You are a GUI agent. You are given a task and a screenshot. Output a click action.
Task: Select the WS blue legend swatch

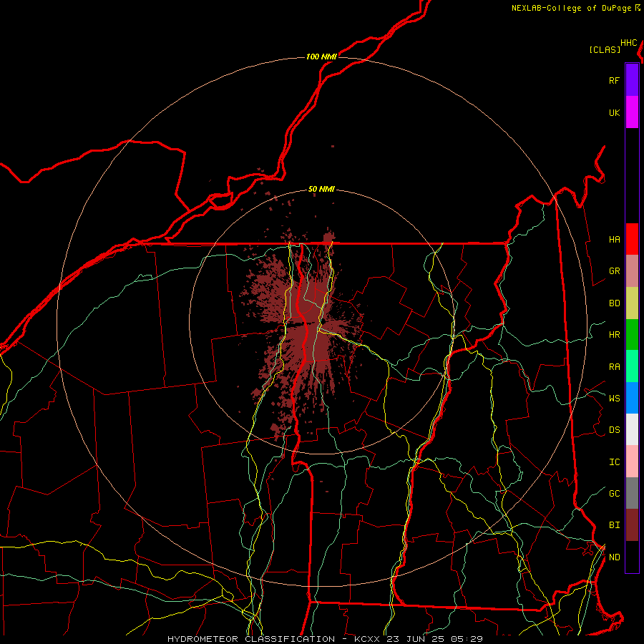point(632,398)
